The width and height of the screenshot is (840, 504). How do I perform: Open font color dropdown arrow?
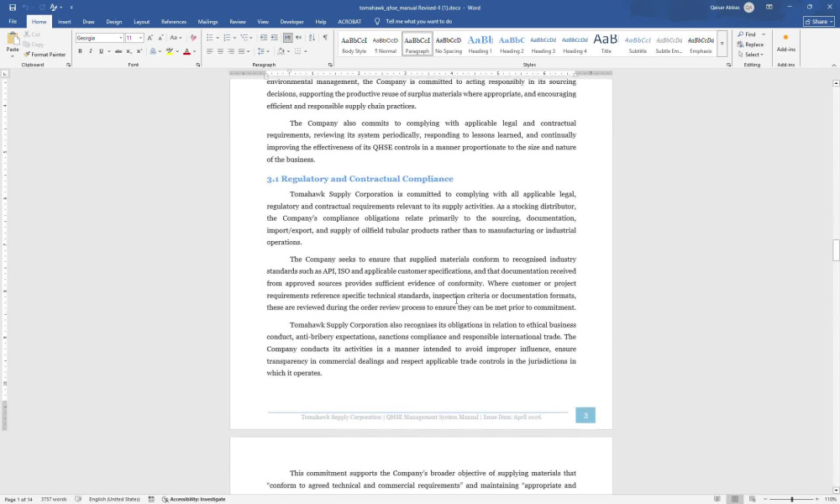(195, 51)
